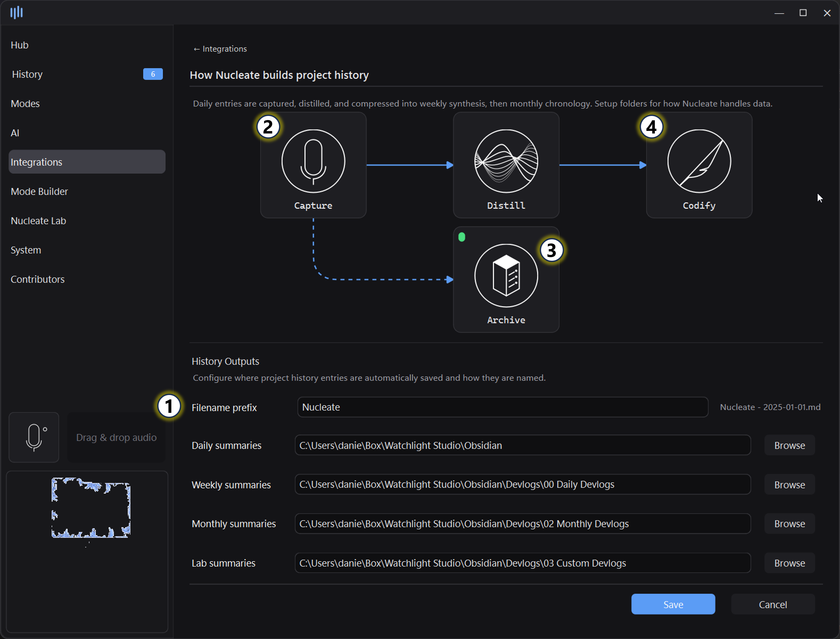
Task: Click the History Outputs heading
Action: pyautogui.click(x=226, y=361)
